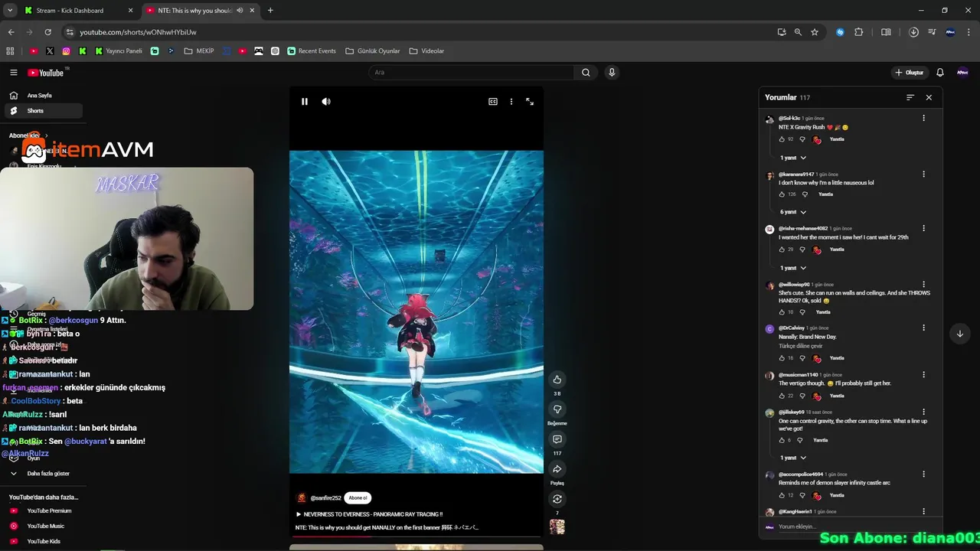Viewport: 980px width, 551px height.
Task: Open the @sanfire252 channel link
Action: click(325, 498)
